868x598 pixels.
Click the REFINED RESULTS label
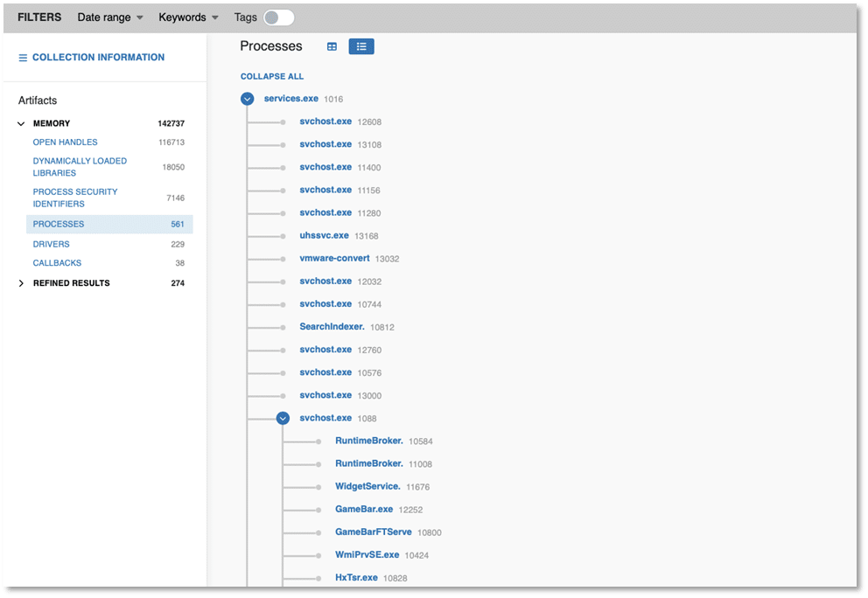click(72, 283)
